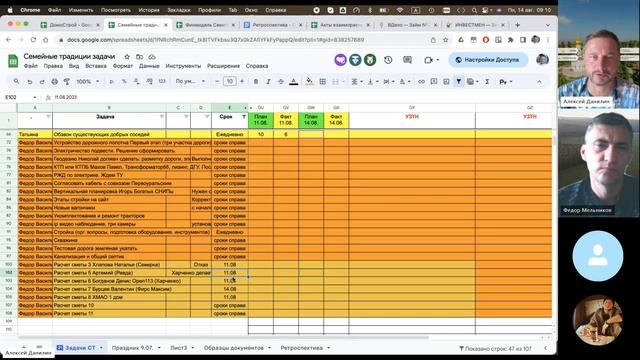Open Chrome extensions puzzle icon
The height and width of the screenshot is (360, 640).
510,40
